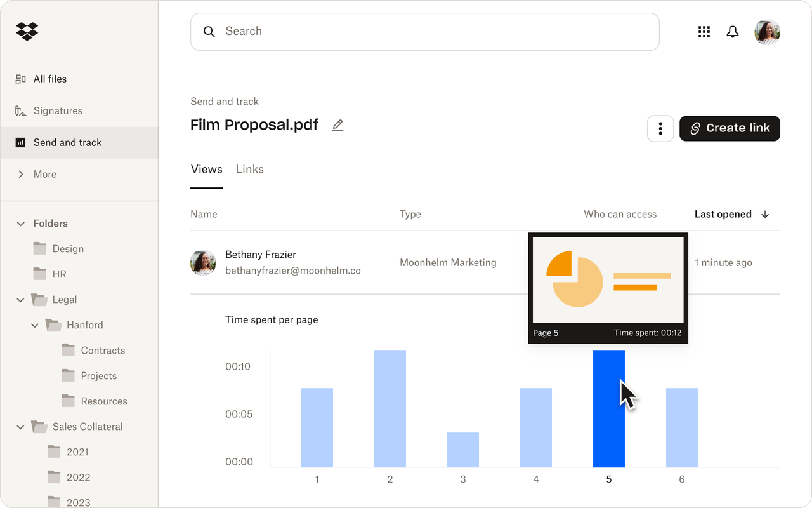Check notifications via the bell icon

[x=733, y=32]
